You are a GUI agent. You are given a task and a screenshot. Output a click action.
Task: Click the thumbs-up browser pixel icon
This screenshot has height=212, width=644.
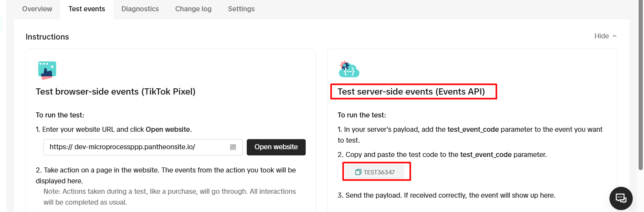[47, 70]
